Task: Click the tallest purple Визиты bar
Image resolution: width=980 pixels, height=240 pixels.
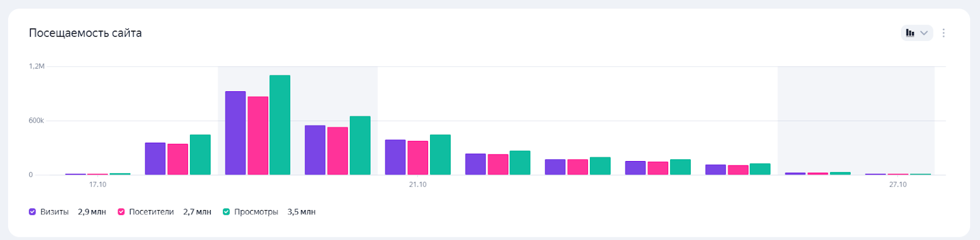Action: coord(235,133)
